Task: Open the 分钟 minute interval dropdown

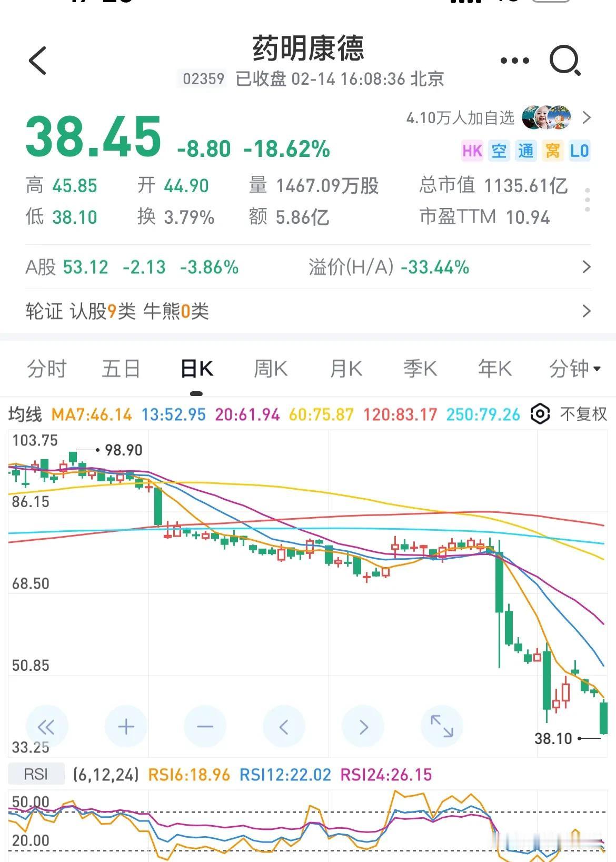Action: tap(574, 369)
